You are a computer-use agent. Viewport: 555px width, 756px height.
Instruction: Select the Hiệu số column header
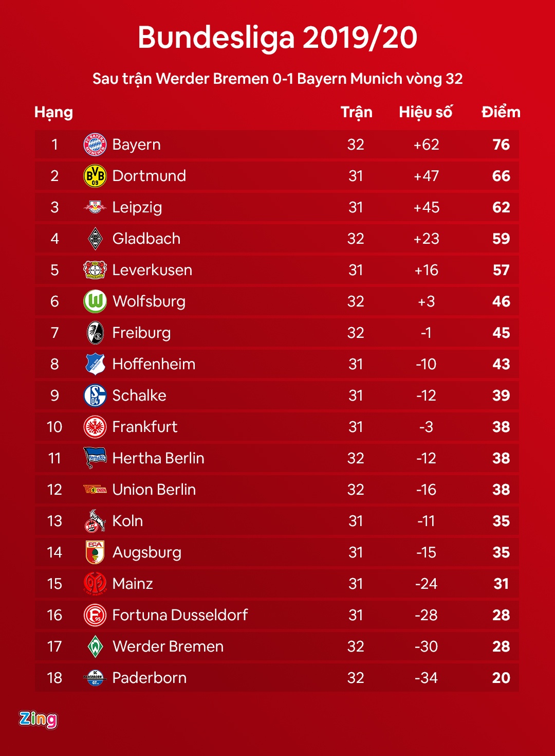tap(425, 112)
